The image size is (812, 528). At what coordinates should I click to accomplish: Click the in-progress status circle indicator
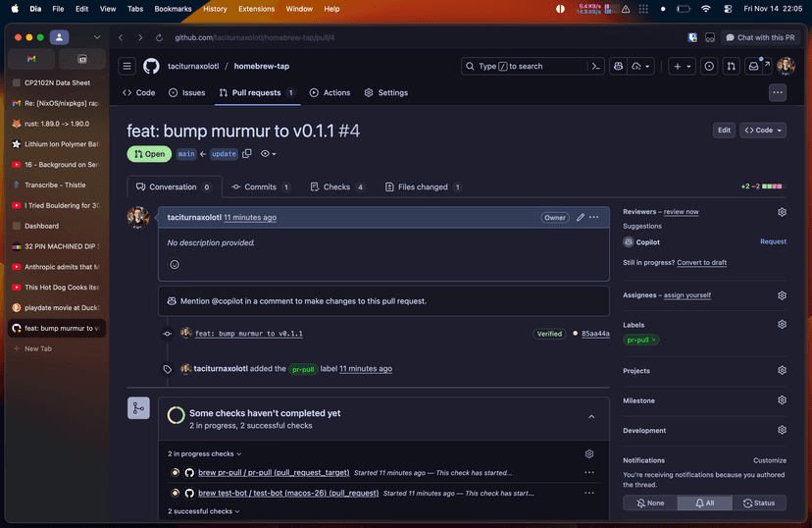(177, 415)
